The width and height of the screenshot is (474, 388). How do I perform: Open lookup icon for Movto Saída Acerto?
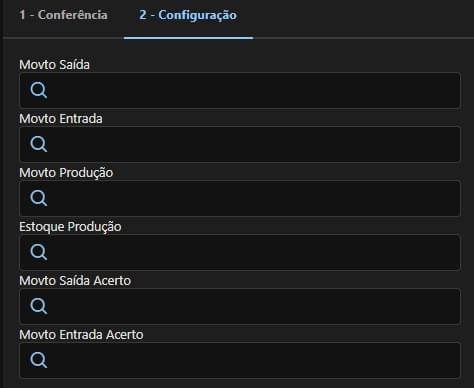click(39, 306)
